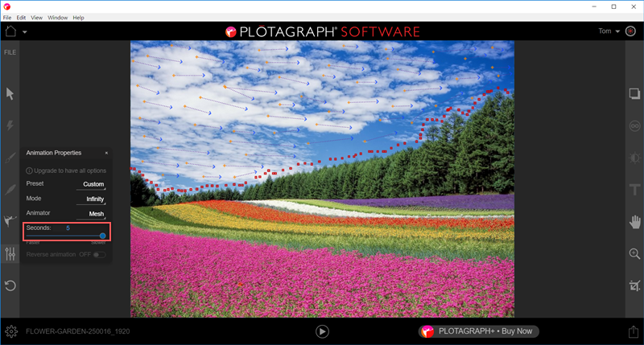Open the settings gear at bottom left
The width and height of the screenshot is (644, 345).
11,331
